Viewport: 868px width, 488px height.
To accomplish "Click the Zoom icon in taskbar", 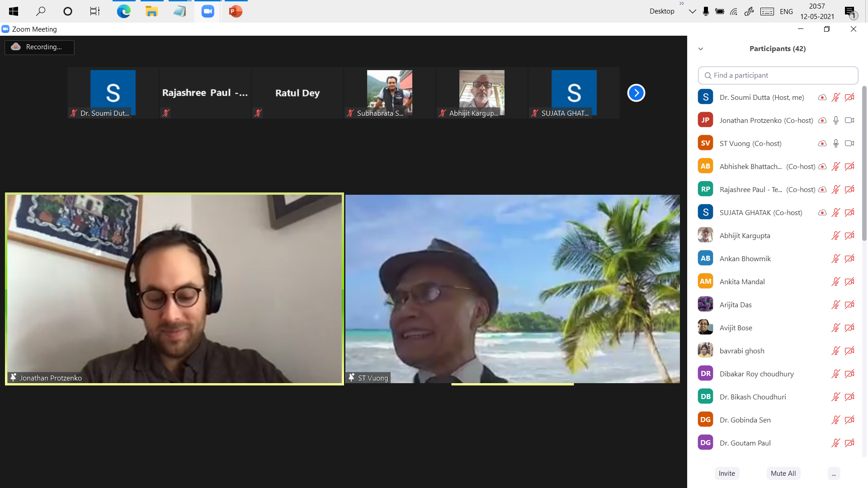I will click(x=208, y=11).
